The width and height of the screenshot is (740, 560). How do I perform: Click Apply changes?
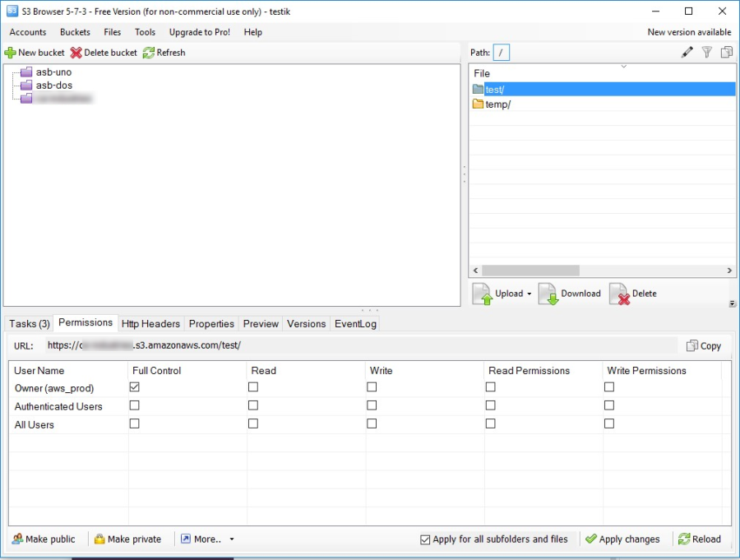click(622, 539)
